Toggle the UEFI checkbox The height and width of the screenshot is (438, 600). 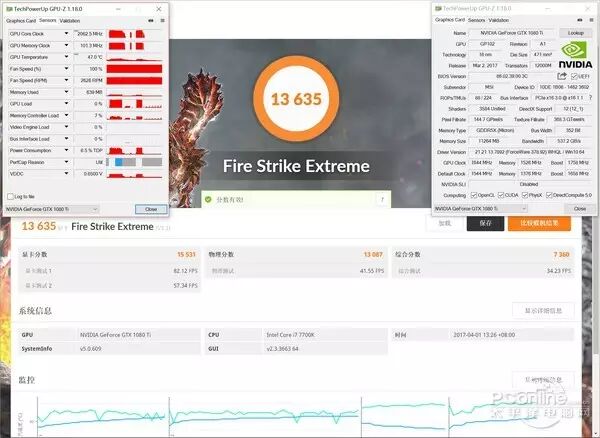574,77
